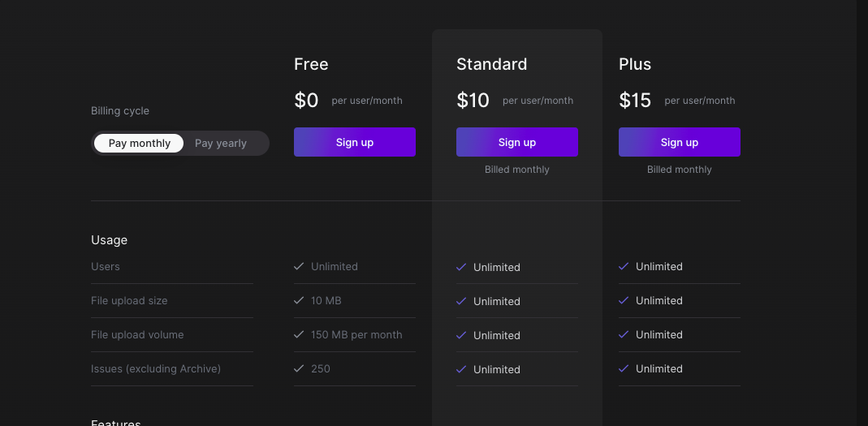Click Standard plan Users Unlimited checkmark
The width and height of the screenshot is (868, 426).
[x=461, y=267]
